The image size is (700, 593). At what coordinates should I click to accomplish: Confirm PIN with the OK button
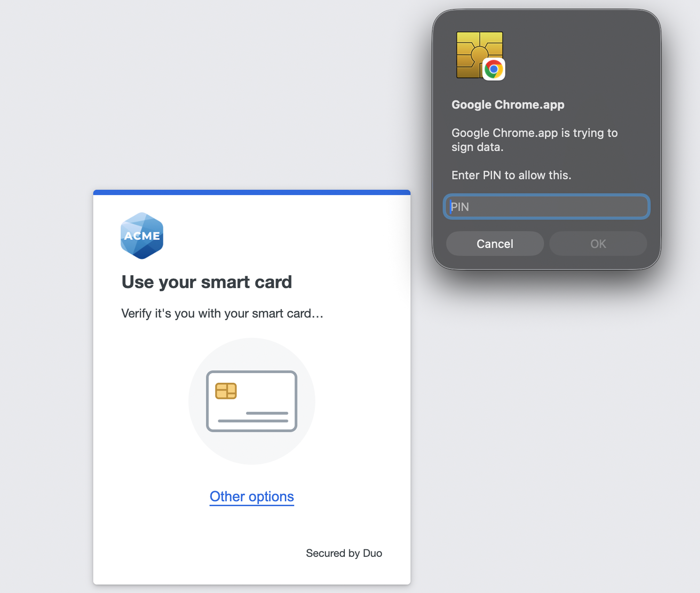click(598, 244)
